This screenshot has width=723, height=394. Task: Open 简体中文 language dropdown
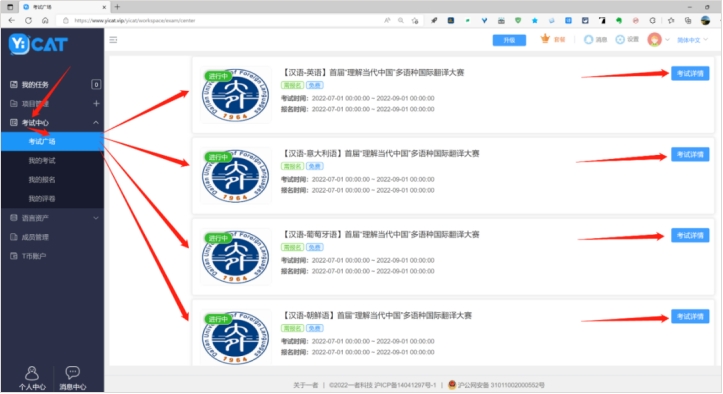tap(692, 40)
